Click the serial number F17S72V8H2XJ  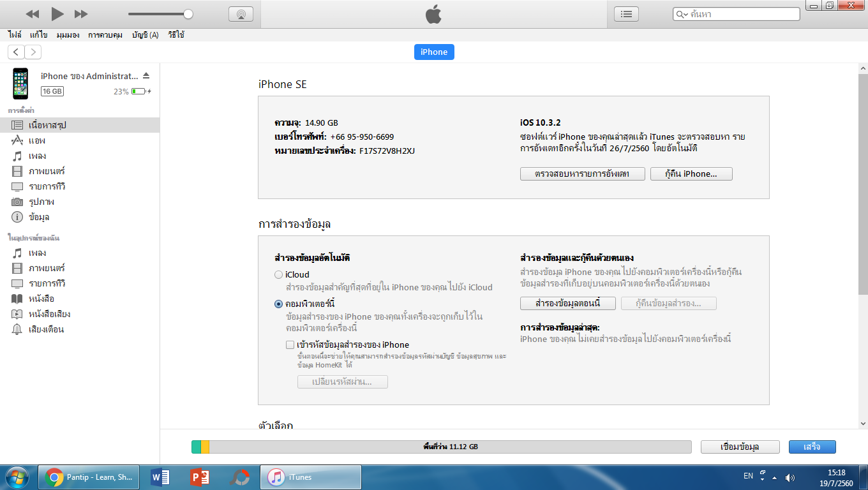[387, 151]
